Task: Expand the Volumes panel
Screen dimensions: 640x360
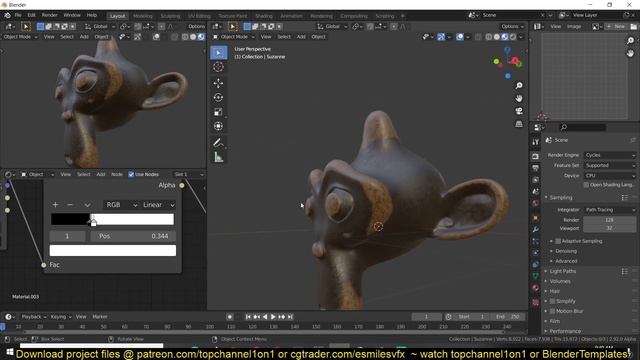Action: (x=560, y=281)
